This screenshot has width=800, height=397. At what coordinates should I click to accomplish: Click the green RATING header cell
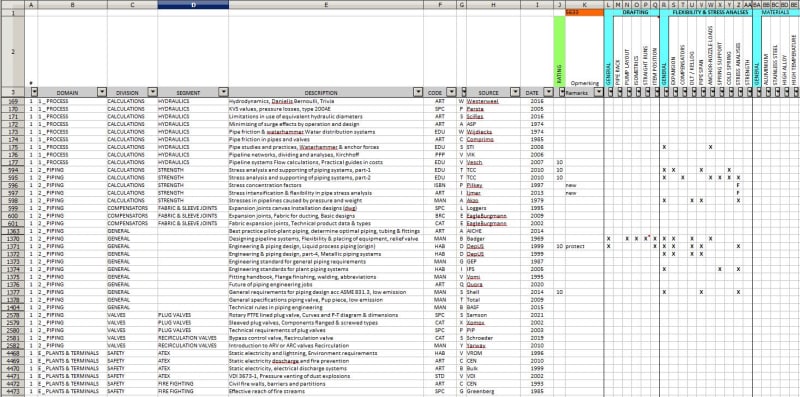click(559, 51)
